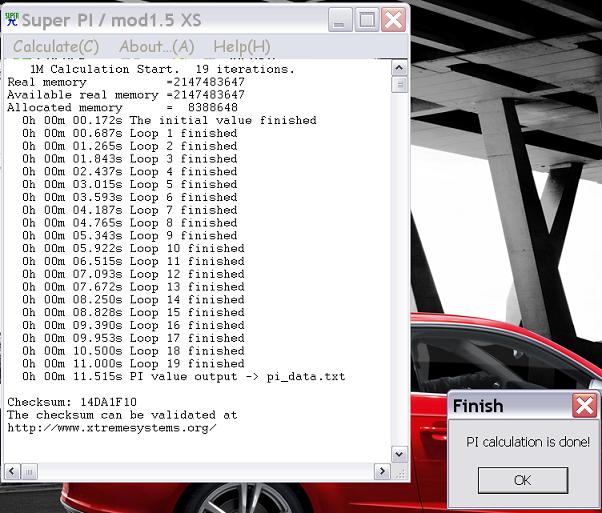This screenshot has height=513, width=602.
Task: Click the 'Loop 4 finished' line
Action: click(129, 172)
